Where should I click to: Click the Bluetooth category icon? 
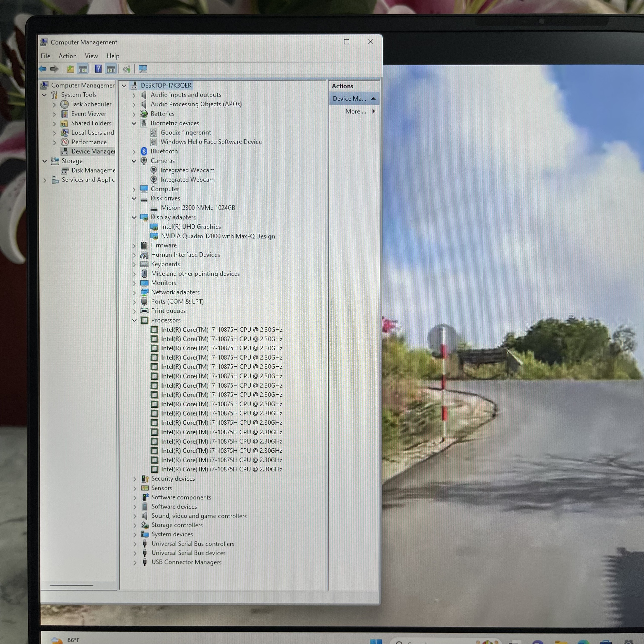click(144, 151)
